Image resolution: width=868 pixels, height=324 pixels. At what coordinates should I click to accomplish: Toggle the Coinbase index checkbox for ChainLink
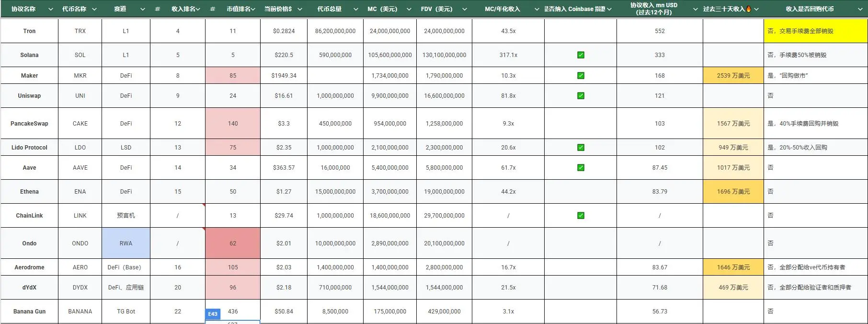(x=581, y=216)
